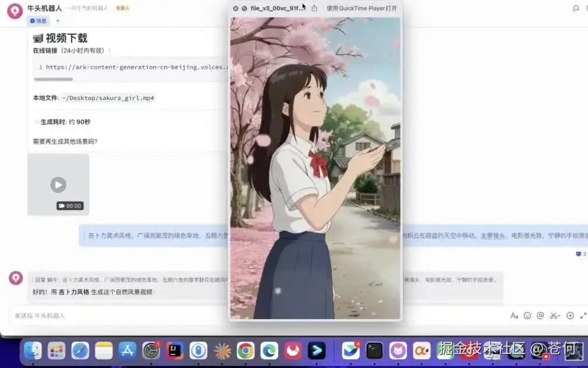Viewport: 588px width, 368px height.
Task: Click the sakura girl video preview
Action: tap(315, 168)
